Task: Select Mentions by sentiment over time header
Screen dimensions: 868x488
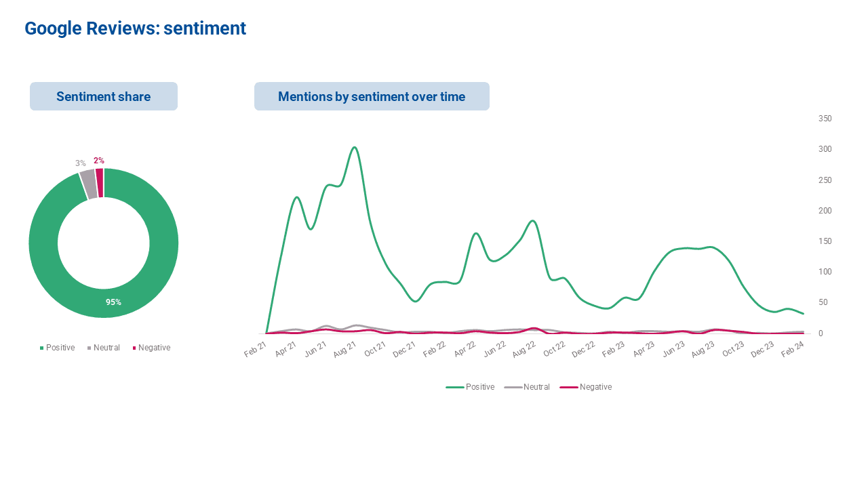Action: click(372, 96)
